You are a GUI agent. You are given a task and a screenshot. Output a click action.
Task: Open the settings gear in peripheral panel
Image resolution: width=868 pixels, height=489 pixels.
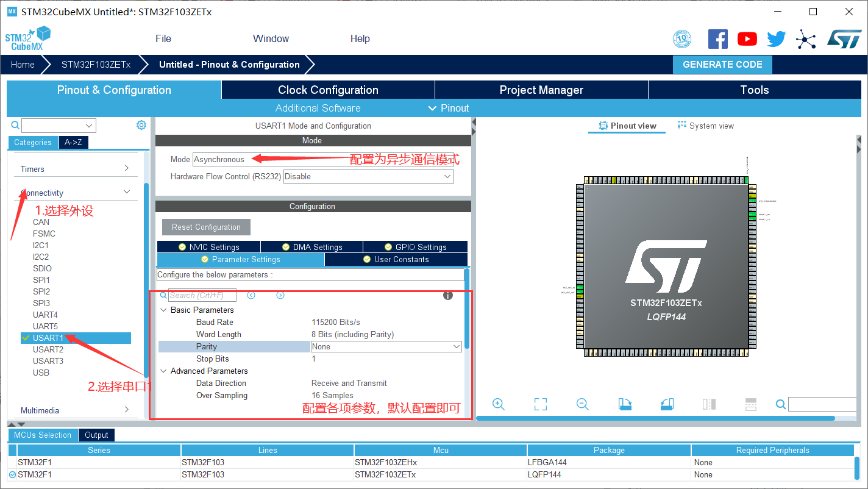click(141, 125)
